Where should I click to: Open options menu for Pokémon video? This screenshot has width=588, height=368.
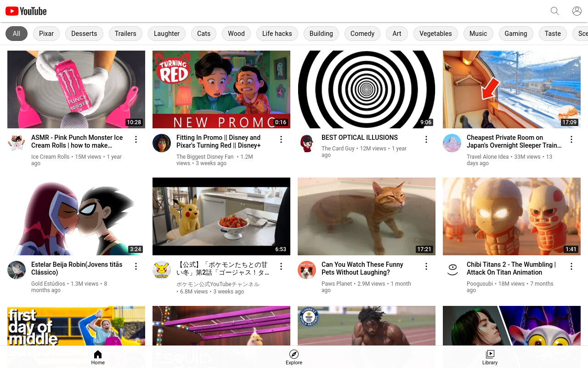281,266
